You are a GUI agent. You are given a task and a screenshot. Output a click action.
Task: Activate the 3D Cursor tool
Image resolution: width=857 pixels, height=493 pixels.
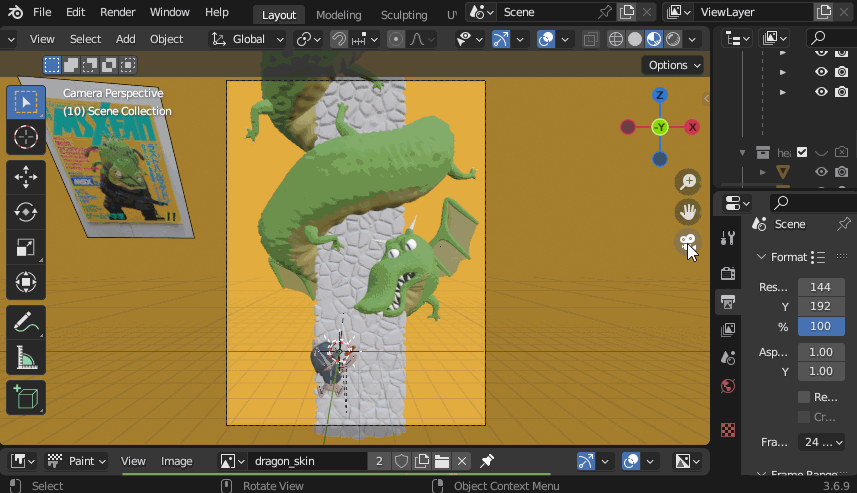[x=26, y=137]
